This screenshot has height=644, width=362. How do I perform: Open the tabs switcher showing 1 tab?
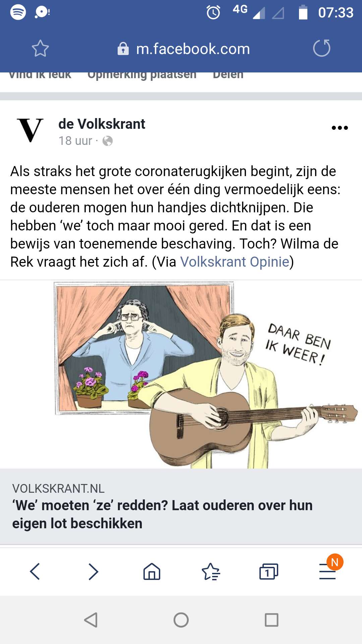(269, 571)
